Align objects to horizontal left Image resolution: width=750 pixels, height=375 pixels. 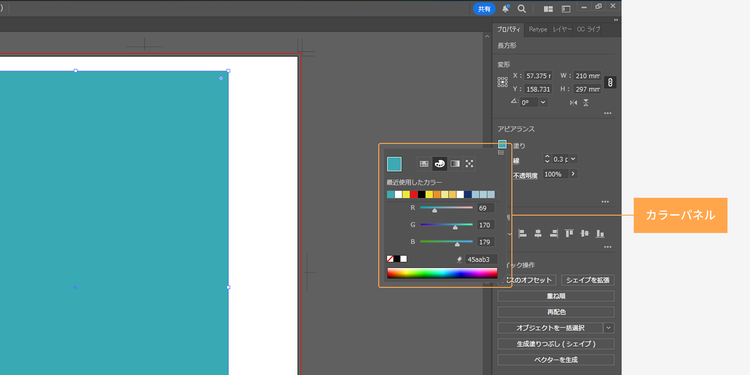(522, 233)
